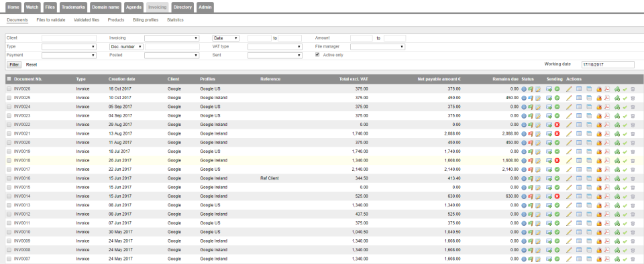This screenshot has height=264, width=644.
Task: Edit INV0012 with the pencil icon
Action: pyautogui.click(x=569, y=214)
